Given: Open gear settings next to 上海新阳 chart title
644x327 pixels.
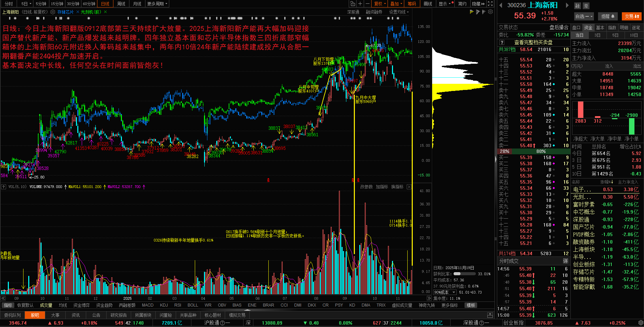Looking at the screenshot, I should coord(53,12).
